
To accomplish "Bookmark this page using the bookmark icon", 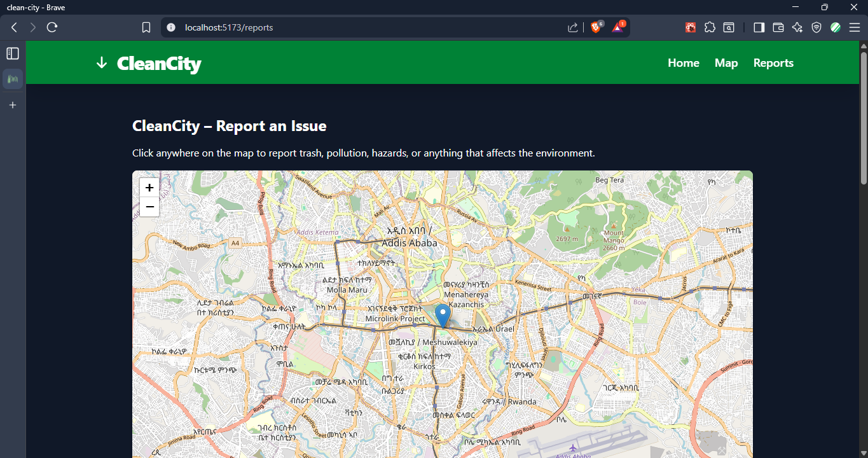I will (146, 27).
